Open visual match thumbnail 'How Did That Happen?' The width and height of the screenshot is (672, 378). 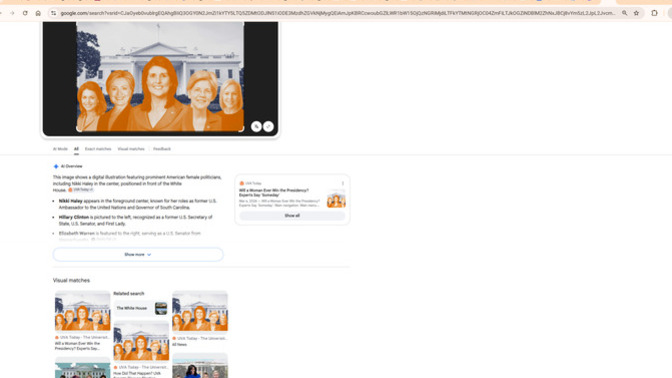141,341
